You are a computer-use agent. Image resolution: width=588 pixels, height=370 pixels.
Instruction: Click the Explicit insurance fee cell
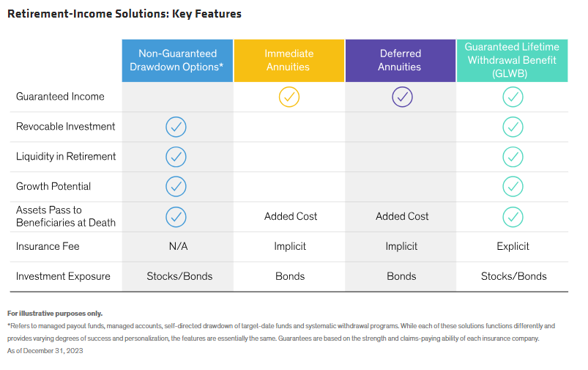click(x=513, y=247)
